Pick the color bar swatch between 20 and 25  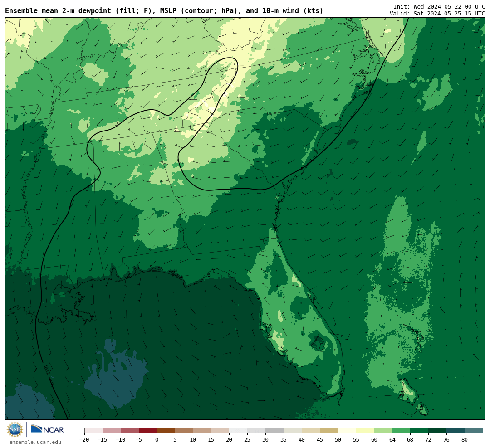click(238, 431)
